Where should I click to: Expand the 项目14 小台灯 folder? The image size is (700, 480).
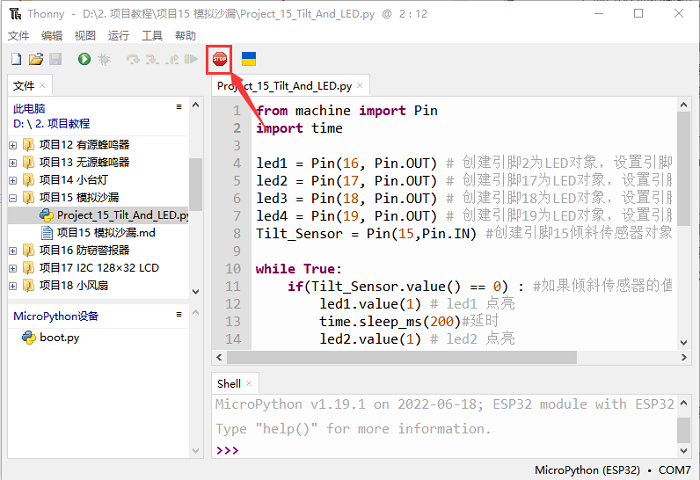tap(13, 179)
